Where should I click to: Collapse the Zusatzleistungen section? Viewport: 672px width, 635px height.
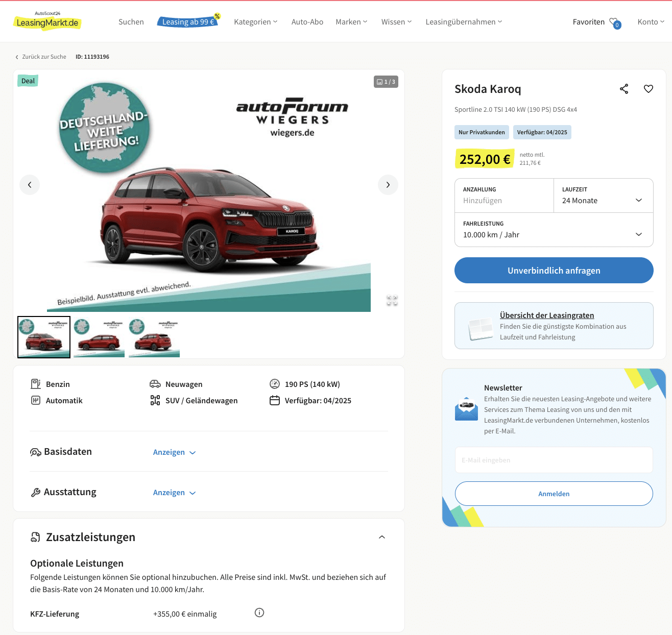click(382, 537)
